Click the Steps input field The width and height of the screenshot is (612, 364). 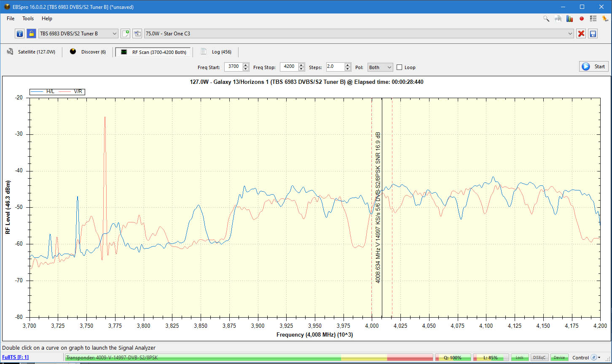(x=335, y=67)
